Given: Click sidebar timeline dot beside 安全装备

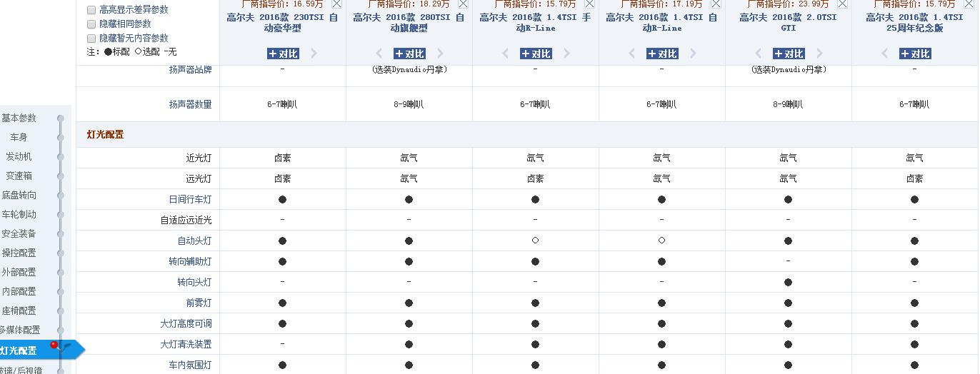Looking at the screenshot, I should tap(61, 234).
